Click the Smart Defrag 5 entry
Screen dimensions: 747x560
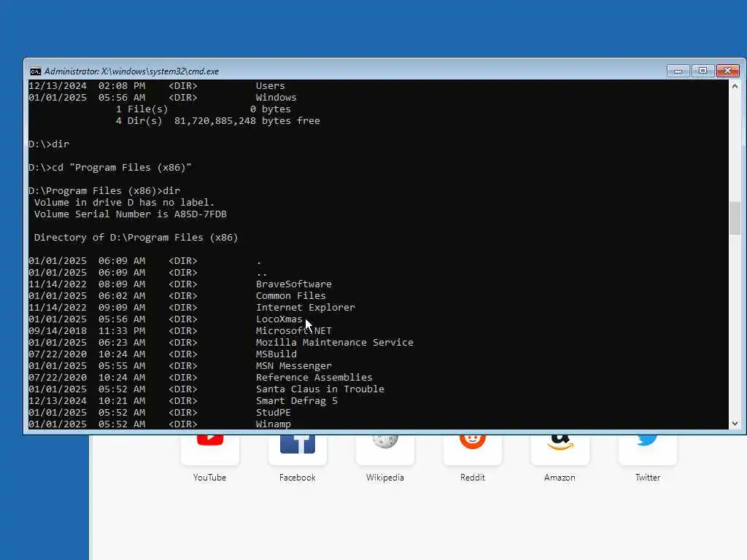point(296,400)
